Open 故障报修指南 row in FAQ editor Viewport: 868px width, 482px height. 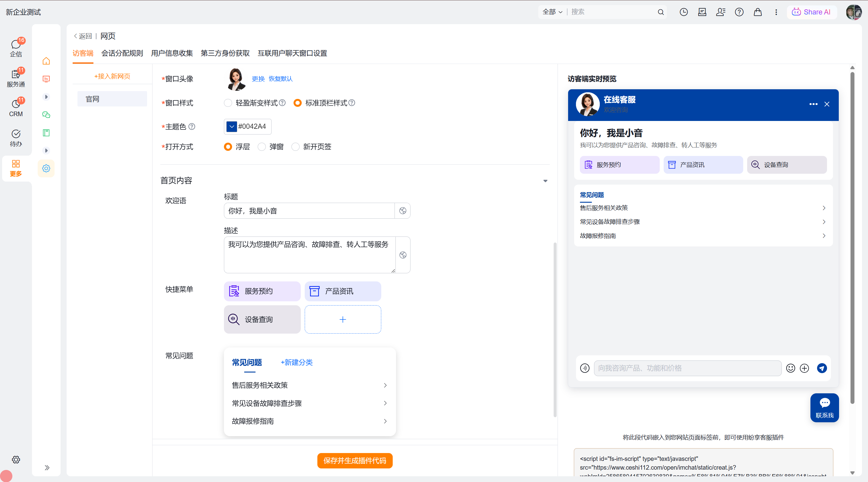point(310,421)
